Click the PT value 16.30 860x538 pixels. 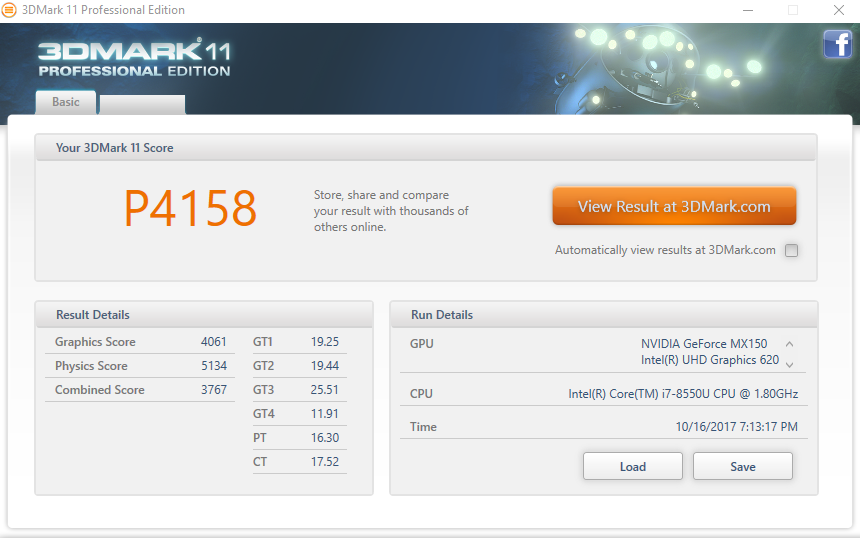(325, 438)
